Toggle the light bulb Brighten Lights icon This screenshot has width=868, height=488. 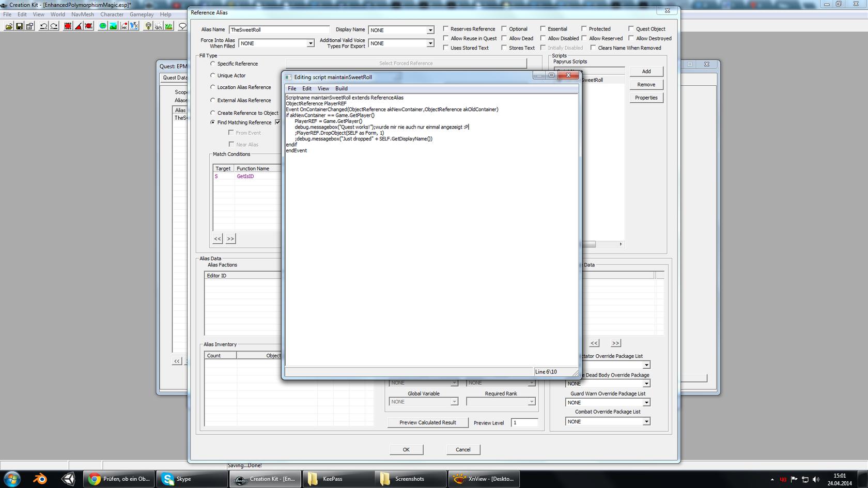tap(148, 26)
